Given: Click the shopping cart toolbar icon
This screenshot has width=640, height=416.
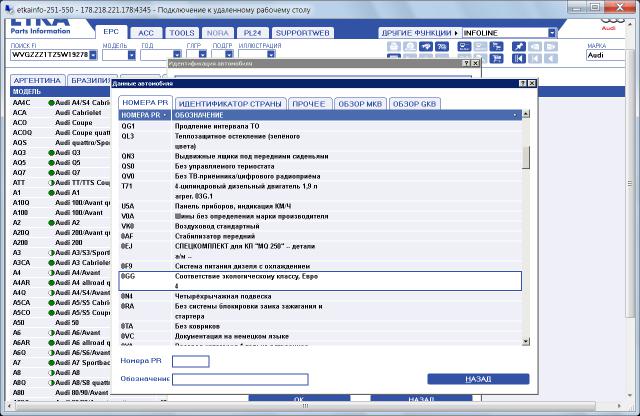Looking at the screenshot, I should (x=496, y=58).
